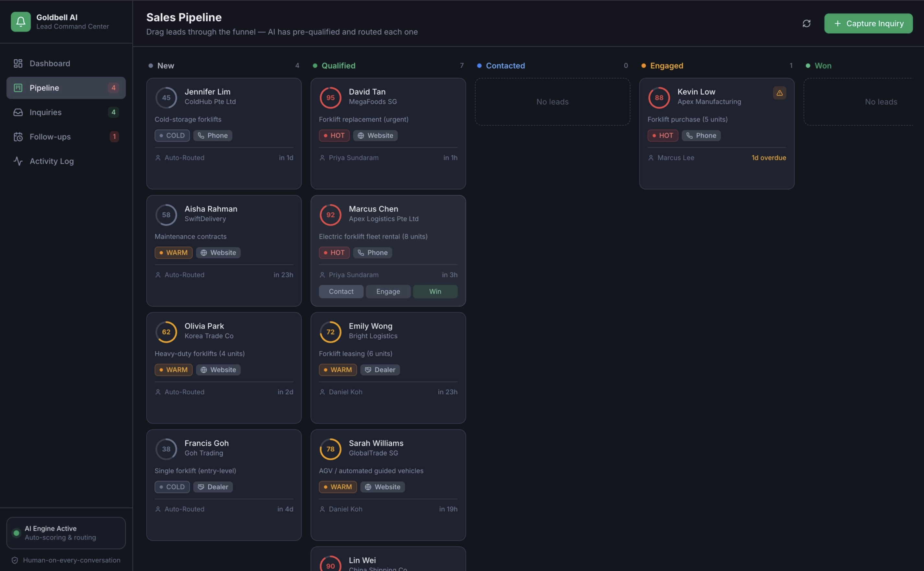924x571 pixels.
Task: Click the Goldbell AI bell logo
Action: click(21, 22)
